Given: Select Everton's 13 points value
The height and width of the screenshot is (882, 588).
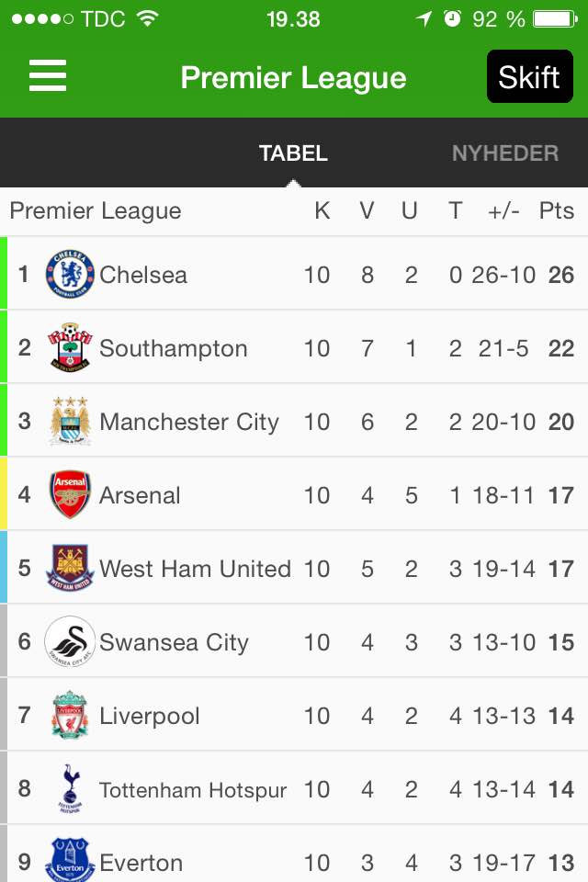Looking at the screenshot, I should point(561,863).
